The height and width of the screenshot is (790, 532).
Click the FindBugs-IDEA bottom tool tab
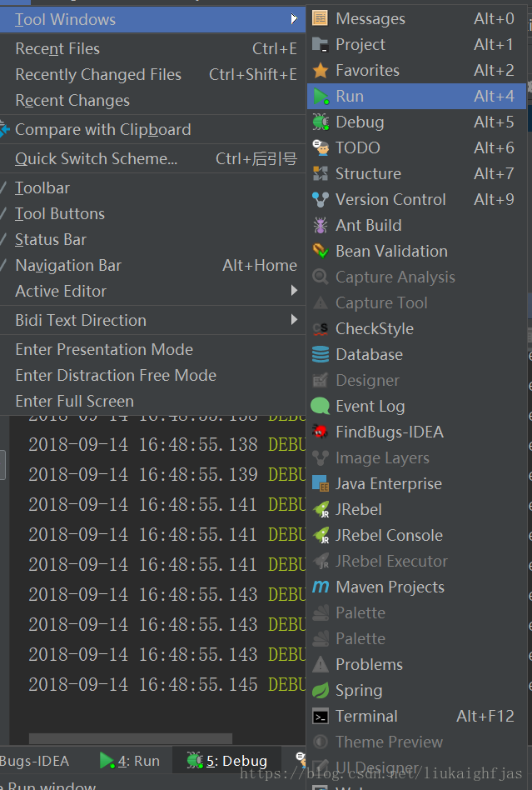tap(35, 761)
